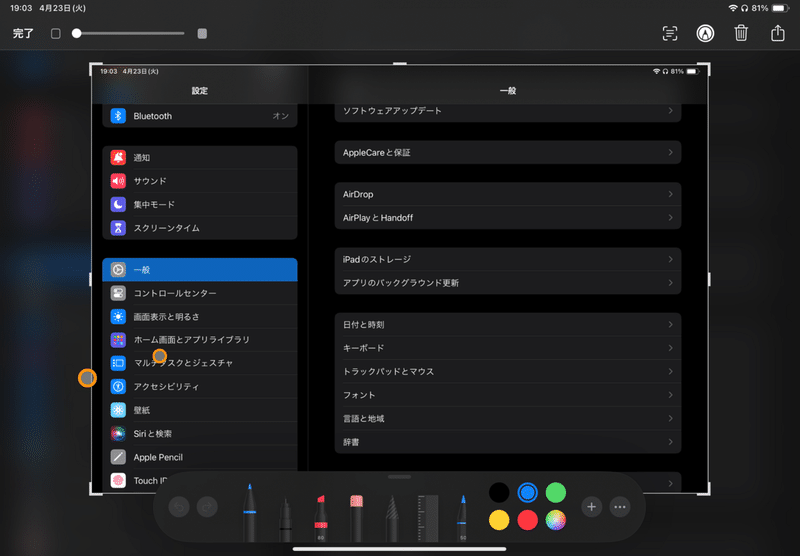Select the blue pencil tool
This screenshot has height=556, width=800.
pyautogui.click(x=462, y=517)
